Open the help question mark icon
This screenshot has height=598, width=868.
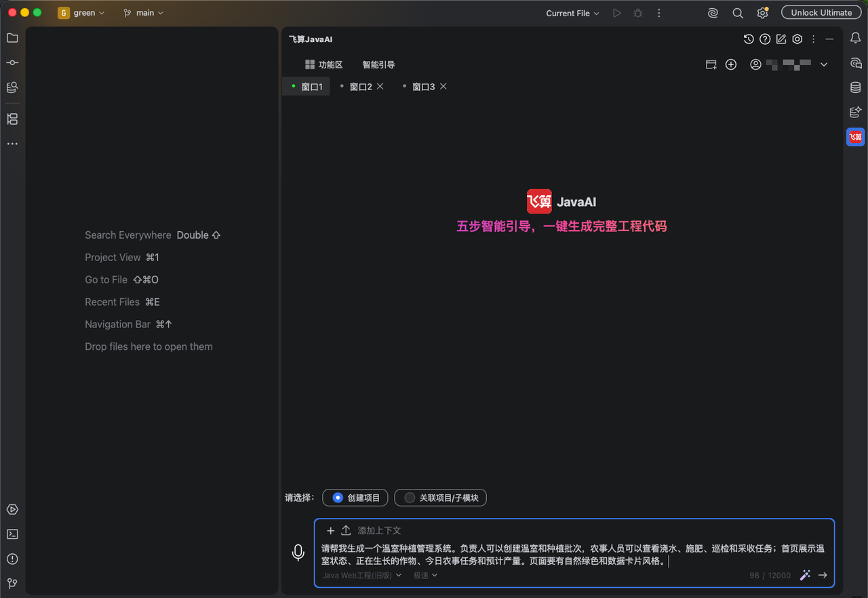point(765,39)
